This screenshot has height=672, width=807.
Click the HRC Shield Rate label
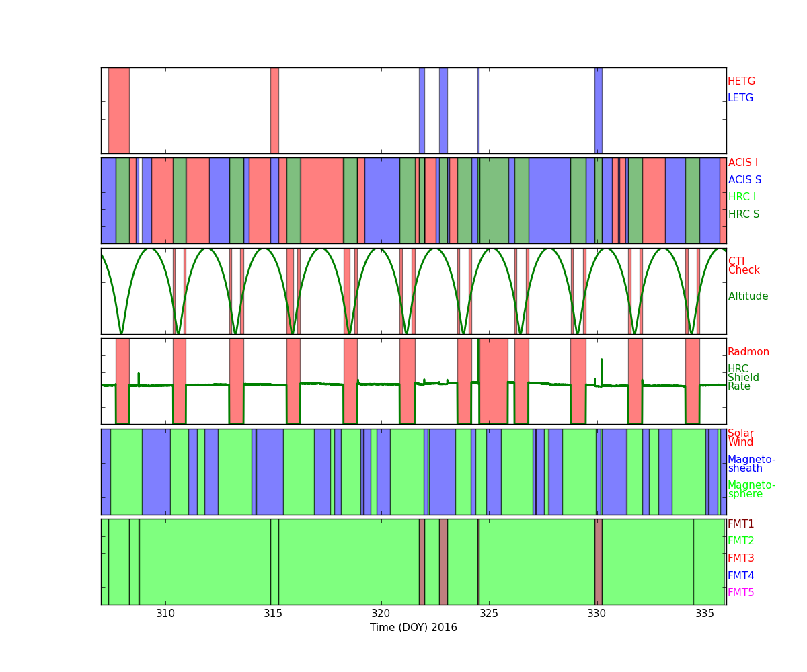coord(742,378)
